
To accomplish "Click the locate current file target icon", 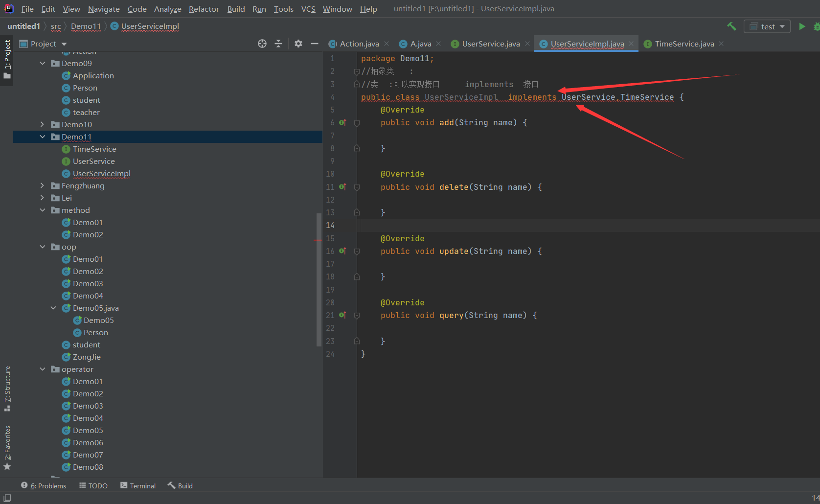I will pos(262,44).
